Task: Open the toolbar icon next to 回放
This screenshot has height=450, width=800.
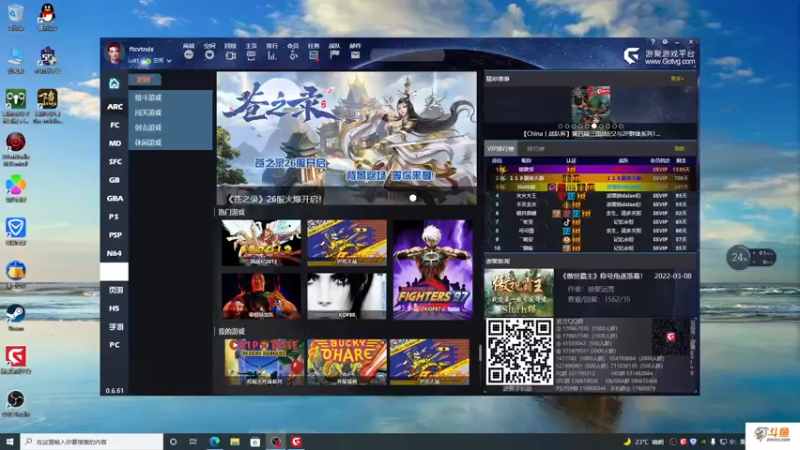Action: pyautogui.click(x=251, y=55)
